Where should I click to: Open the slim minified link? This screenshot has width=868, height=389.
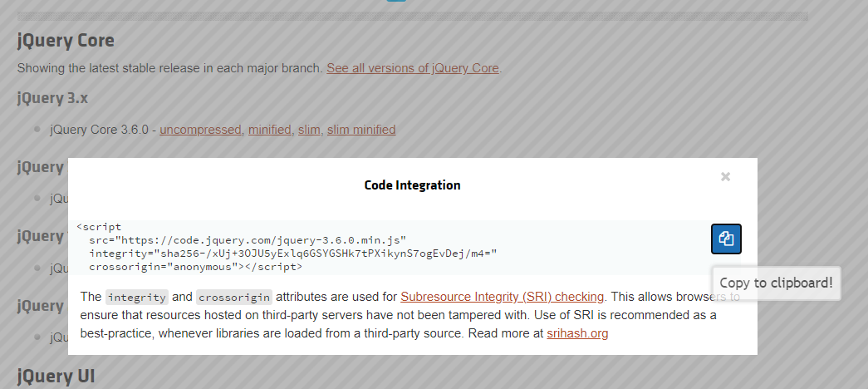[361, 130]
